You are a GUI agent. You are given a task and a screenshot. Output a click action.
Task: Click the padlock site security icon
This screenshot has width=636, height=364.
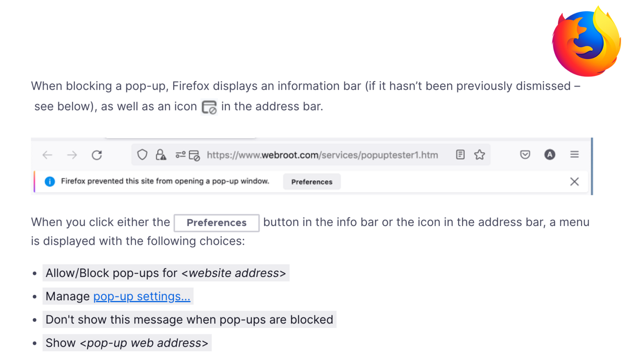coord(161,155)
